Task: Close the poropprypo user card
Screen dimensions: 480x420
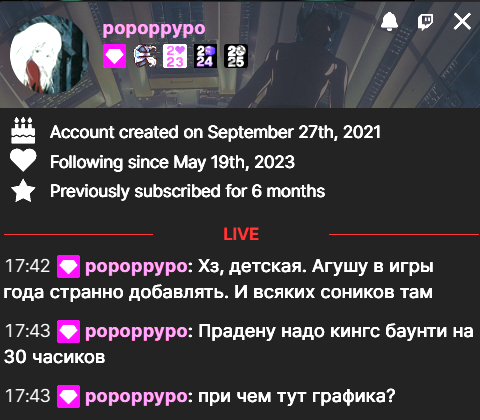Action: [x=462, y=22]
